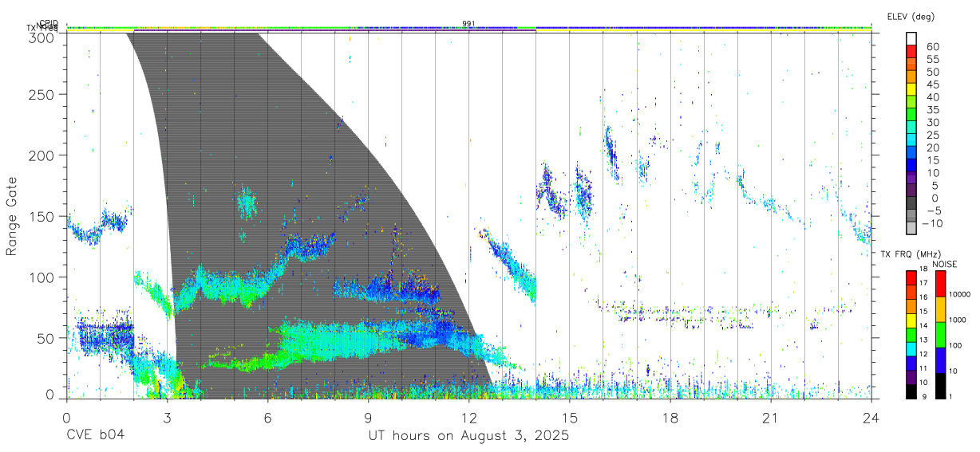
Task: Click the black bottom band of the TX FRQ bar
Action: [x=911, y=391]
